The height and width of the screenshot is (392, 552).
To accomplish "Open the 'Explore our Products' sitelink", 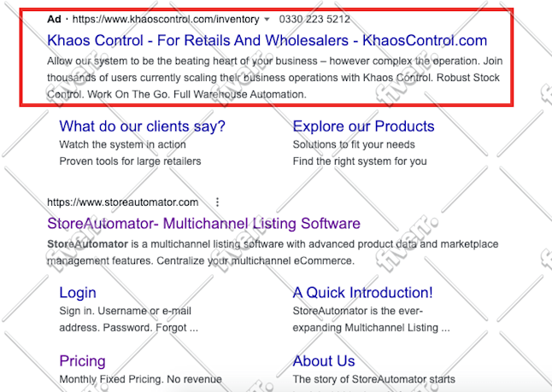I will [364, 126].
